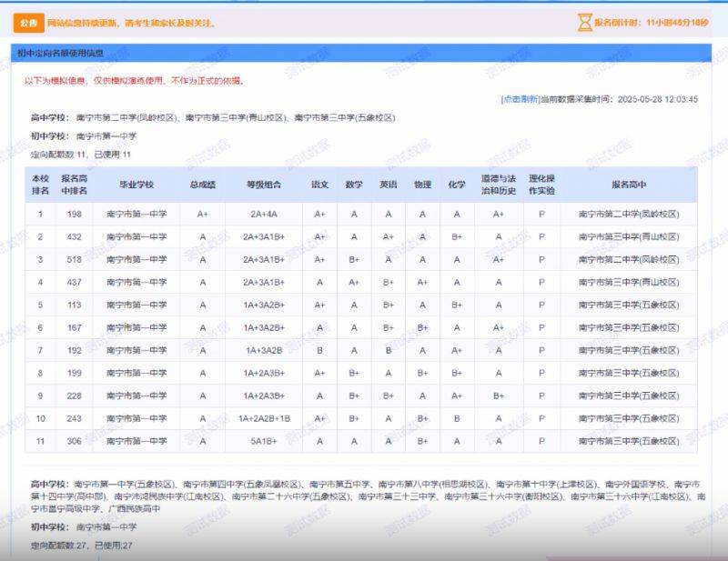Viewport: 728px width, 561px height.
Task: Click the 报名倒计时 countdown timer text
Action: click(652, 23)
